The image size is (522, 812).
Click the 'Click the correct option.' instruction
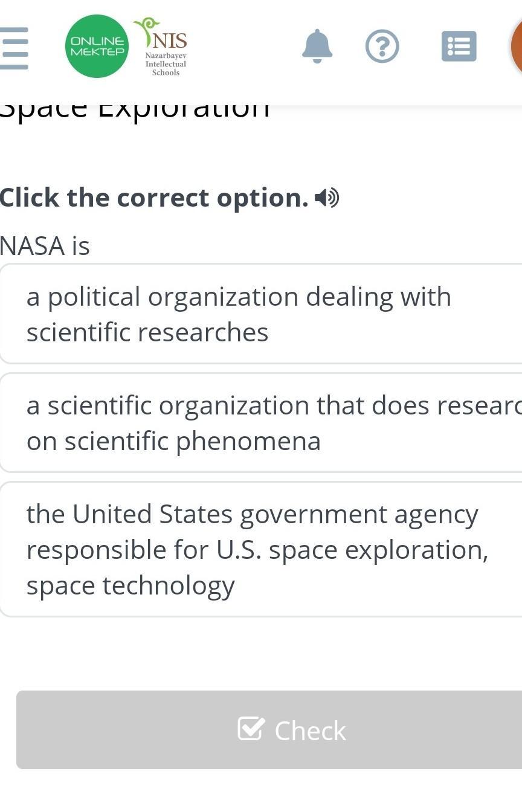154,198
